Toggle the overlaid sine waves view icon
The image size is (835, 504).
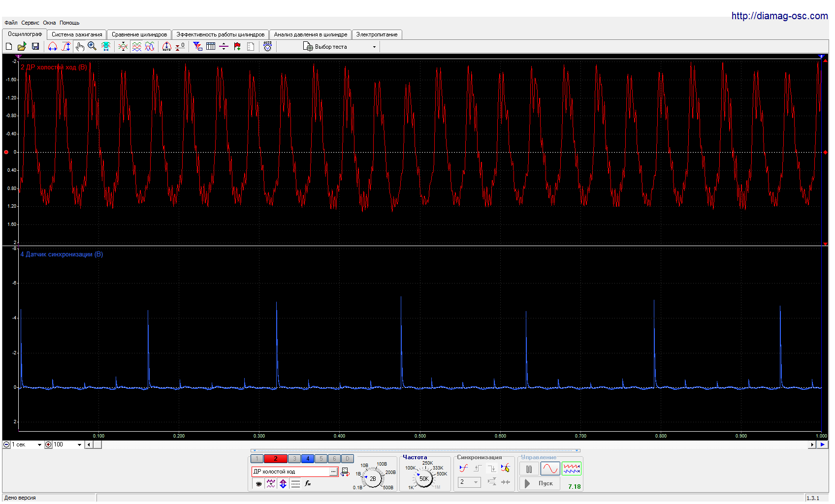(x=150, y=46)
